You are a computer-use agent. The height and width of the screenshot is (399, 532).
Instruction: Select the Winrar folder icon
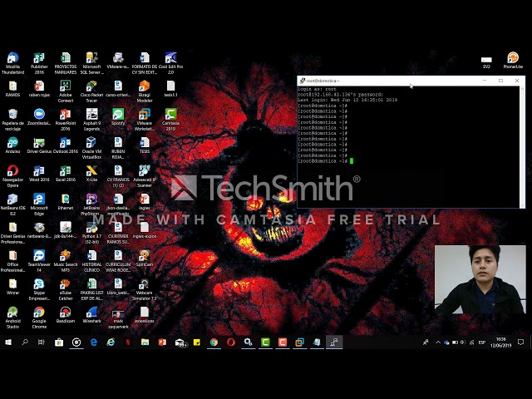12,286
